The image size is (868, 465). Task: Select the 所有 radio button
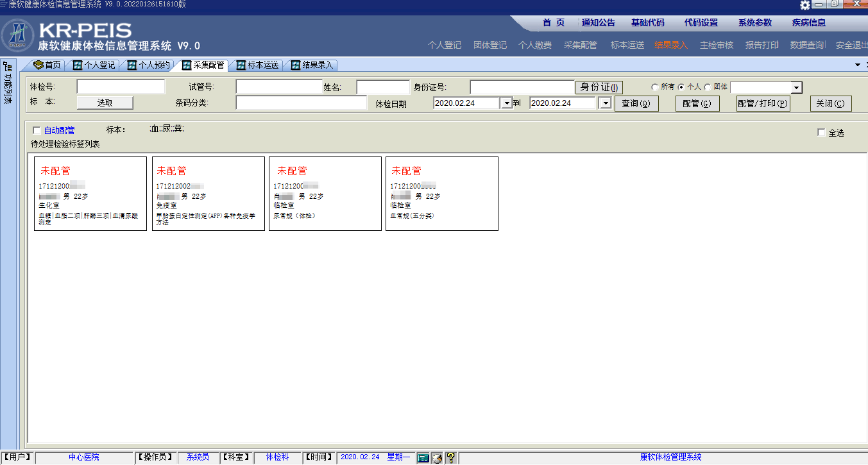pos(654,87)
